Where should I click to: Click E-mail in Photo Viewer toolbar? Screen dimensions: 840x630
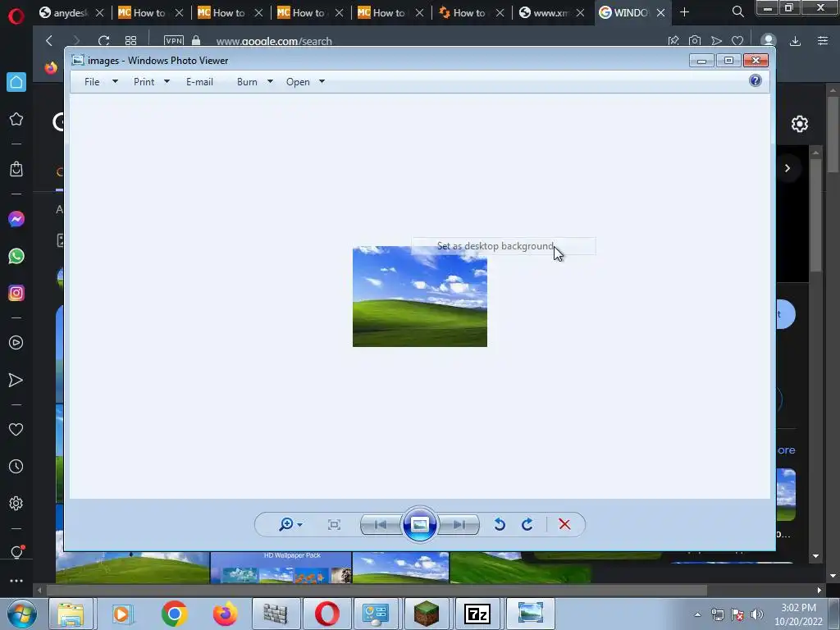coord(199,82)
